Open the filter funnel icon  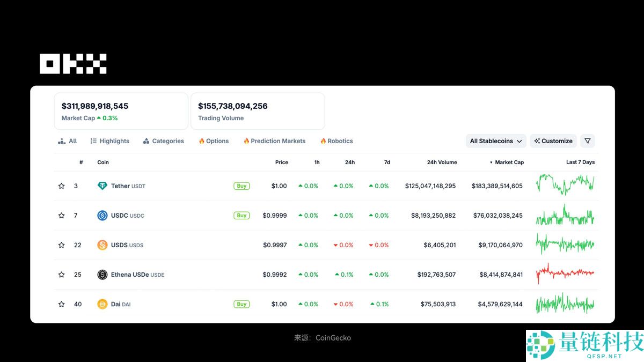[x=588, y=141]
